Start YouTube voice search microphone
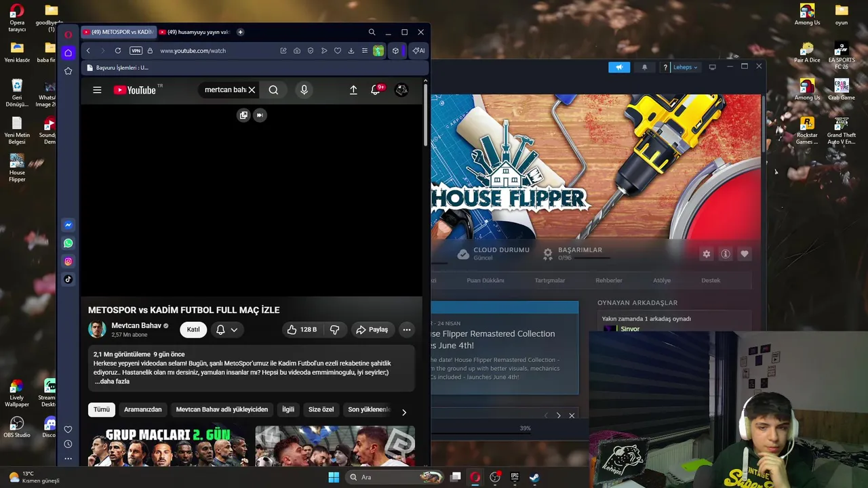Image resolution: width=868 pixels, height=488 pixels. [x=304, y=90]
